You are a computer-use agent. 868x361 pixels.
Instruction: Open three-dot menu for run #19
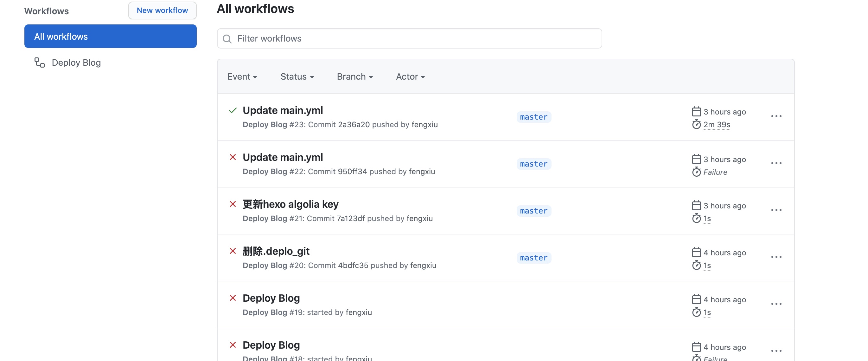click(776, 304)
